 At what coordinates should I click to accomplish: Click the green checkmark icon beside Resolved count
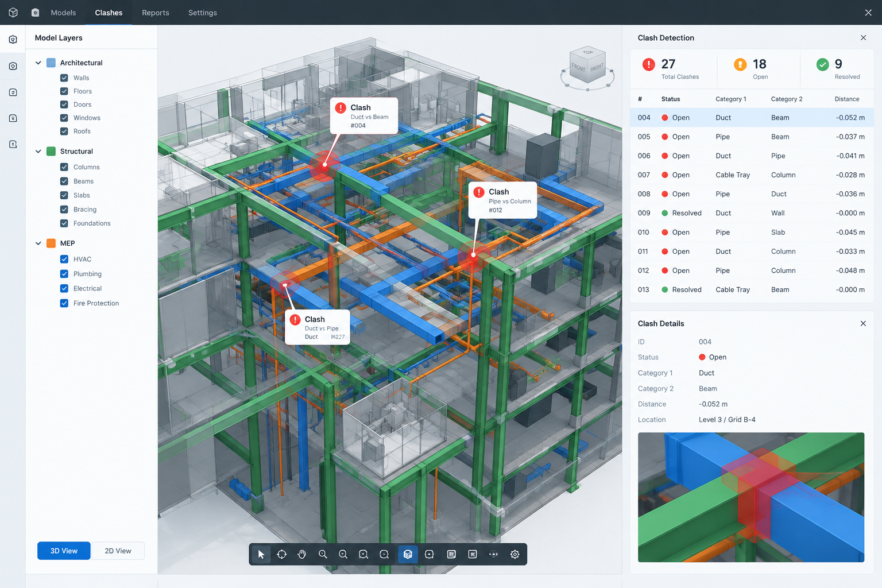823,64
